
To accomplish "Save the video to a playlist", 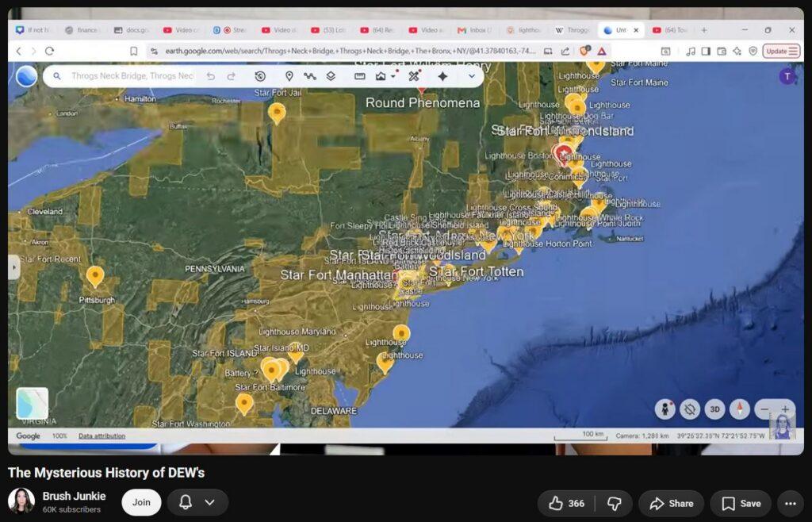I will click(741, 503).
